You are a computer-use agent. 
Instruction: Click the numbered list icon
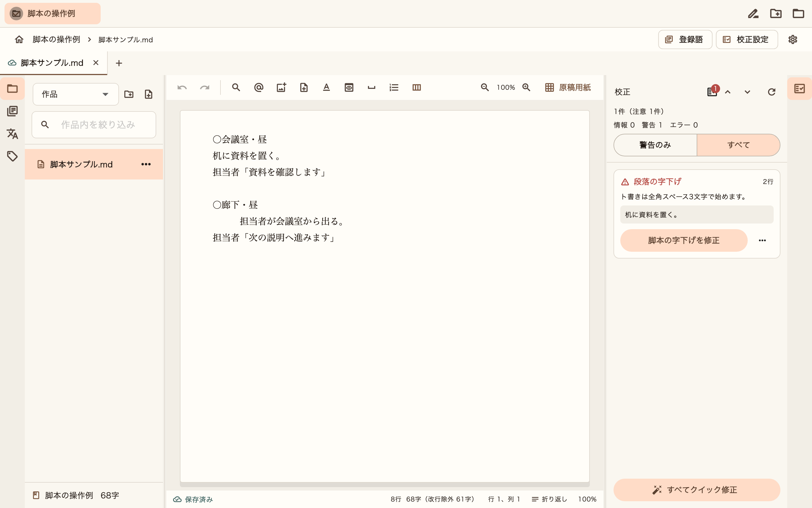click(x=394, y=88)
